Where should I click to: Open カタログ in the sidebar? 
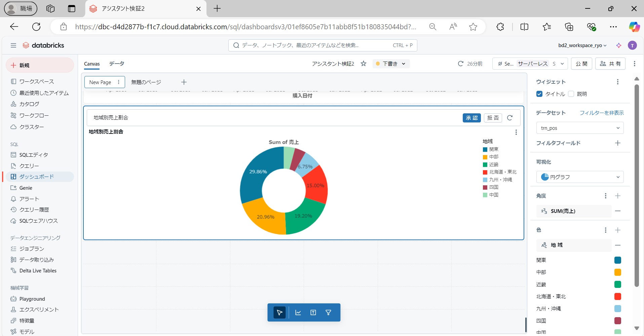click(x=29, y=104)
